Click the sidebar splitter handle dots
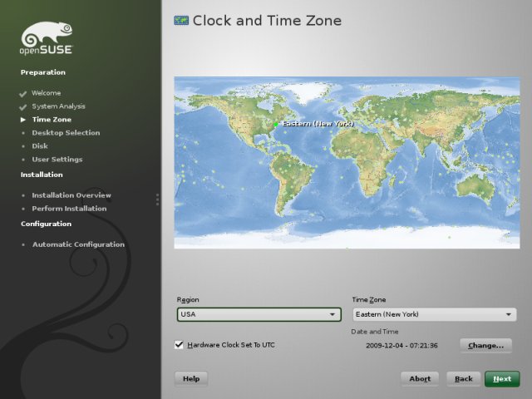 [157, 199]
